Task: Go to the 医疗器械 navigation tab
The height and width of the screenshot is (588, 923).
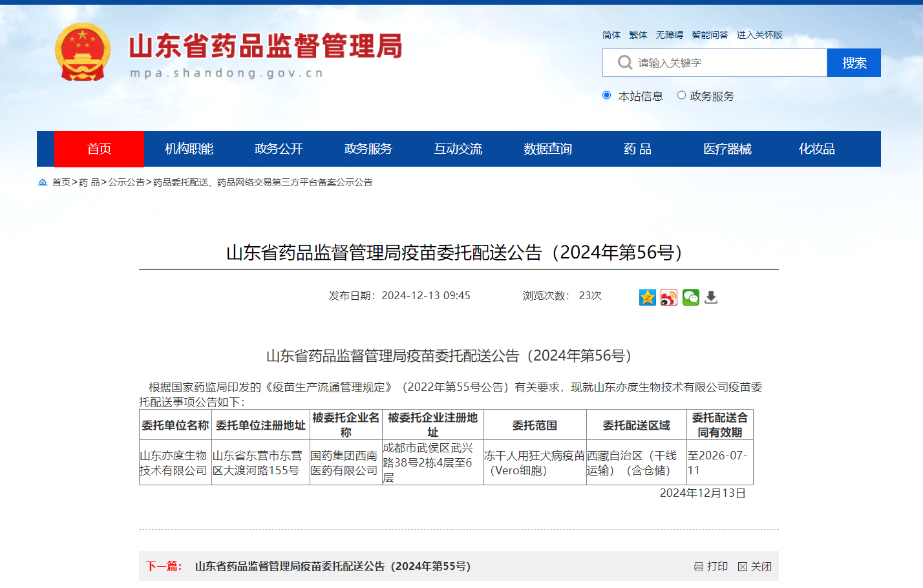Action: (x=727, y=149)
